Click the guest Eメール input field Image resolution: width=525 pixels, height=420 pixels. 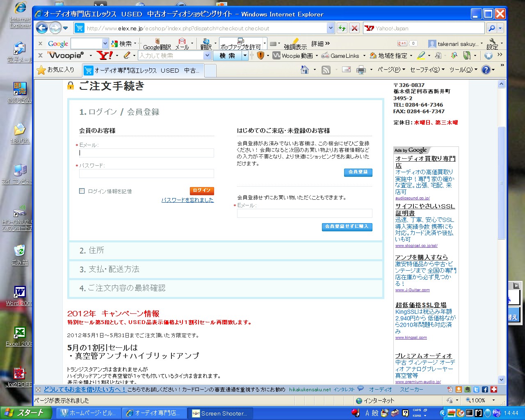click(305, 213)
